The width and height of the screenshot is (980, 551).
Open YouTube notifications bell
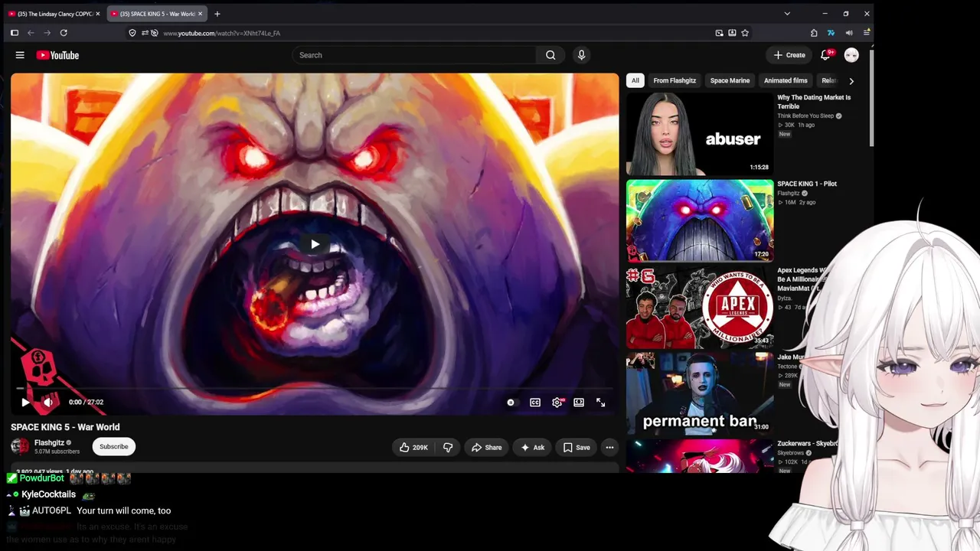(x=825, y=55)
